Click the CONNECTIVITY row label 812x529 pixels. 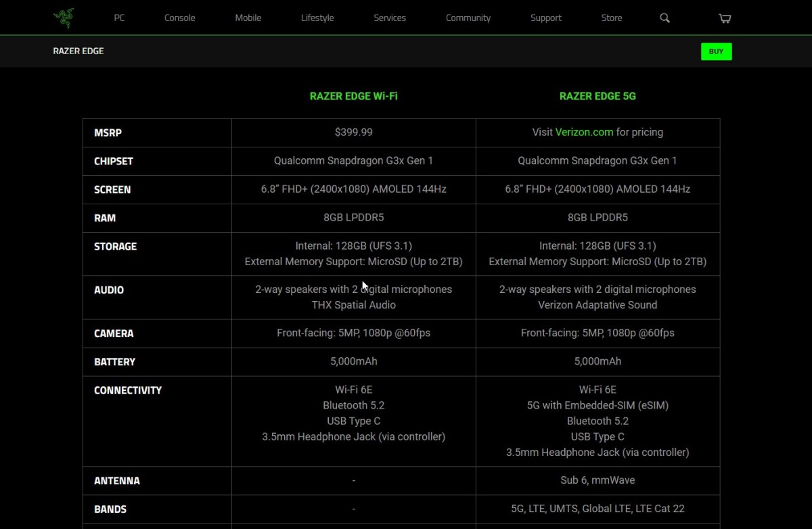[128, 390]
